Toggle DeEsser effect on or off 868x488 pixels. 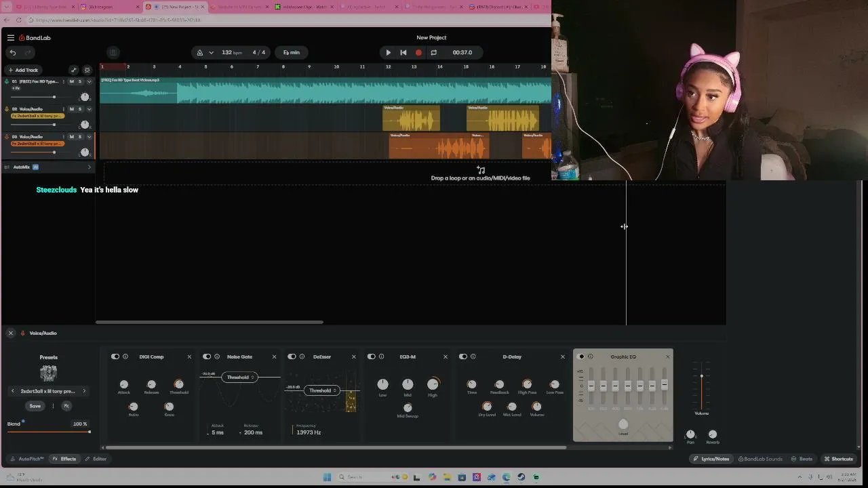coord(292,357)
